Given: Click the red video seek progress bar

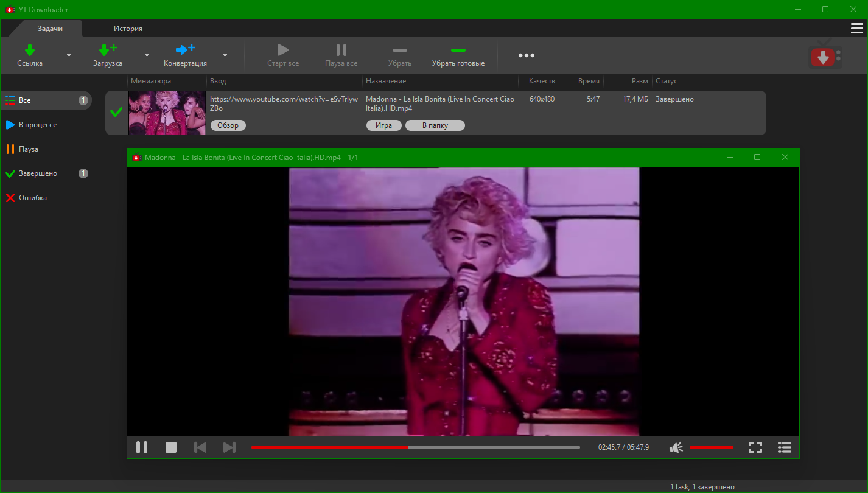Looking at the screenshot, I should click(x=329, y=447).
